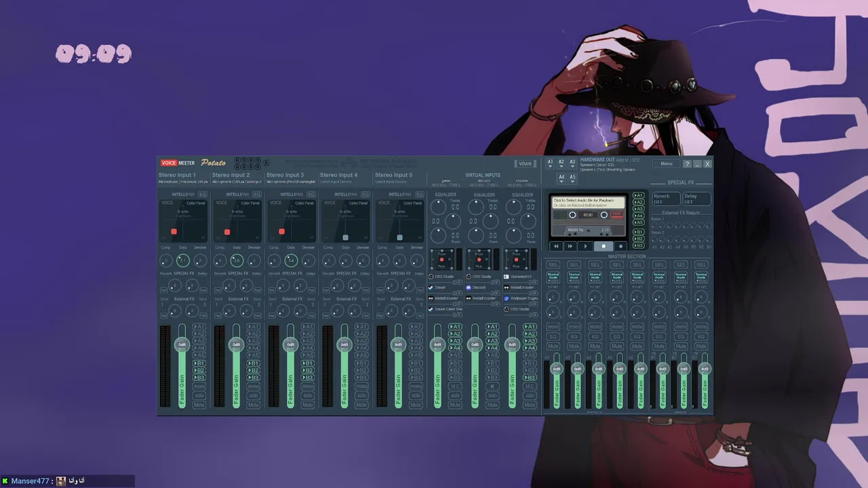The width and height of the screenshot is (868, 488).
Task: Open the A2 hardware output selector
Action: tap(561, 163)
